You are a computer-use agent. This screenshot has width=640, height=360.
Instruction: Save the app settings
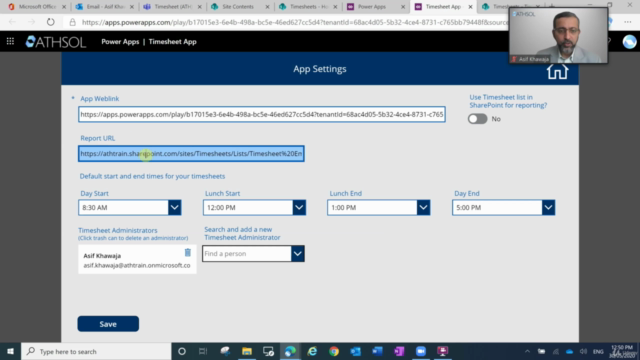point(108,324)
